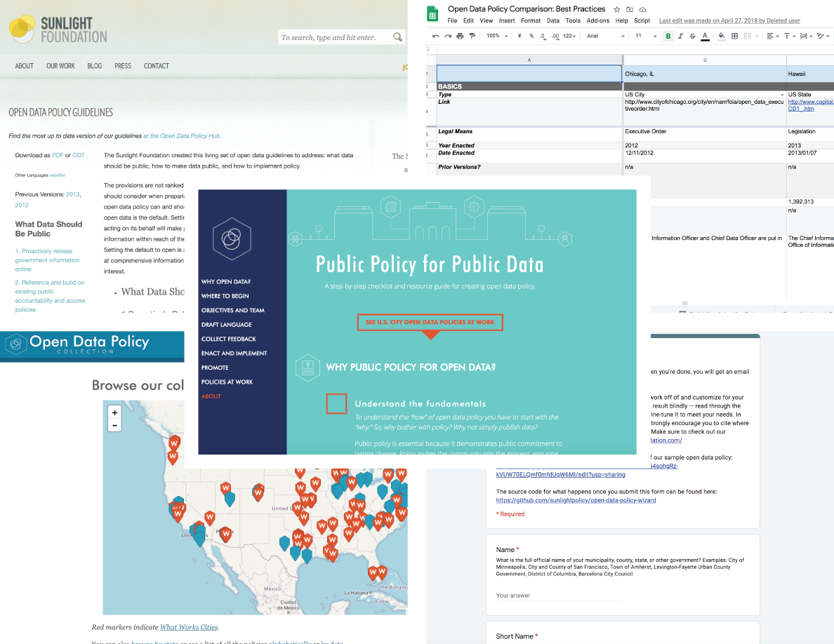Image resolution: width=834 pixels, height=644 pixels.
Task: Open the 123 number format dropdown
Action: (x=569, y=36)
